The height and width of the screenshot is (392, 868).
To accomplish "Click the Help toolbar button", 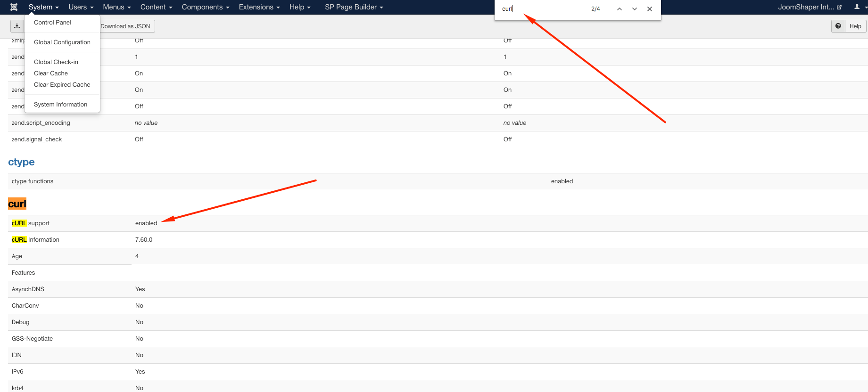I will (855, 26).
